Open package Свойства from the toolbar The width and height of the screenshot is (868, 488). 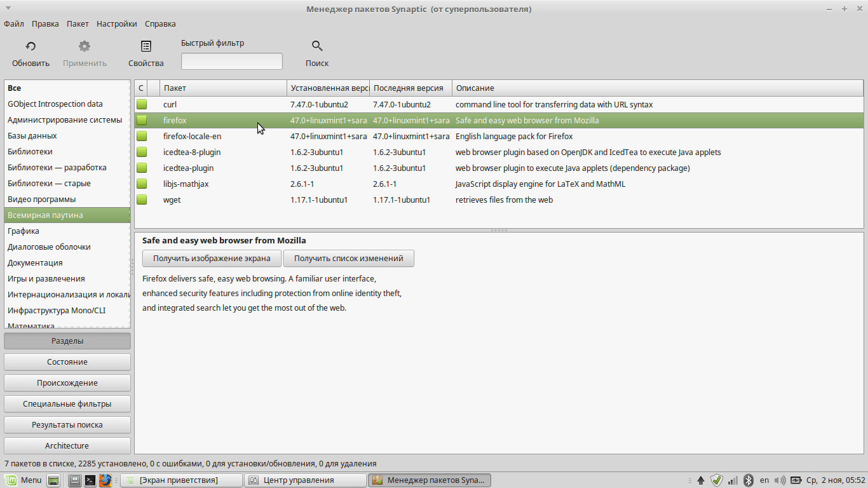pos(146,46)
